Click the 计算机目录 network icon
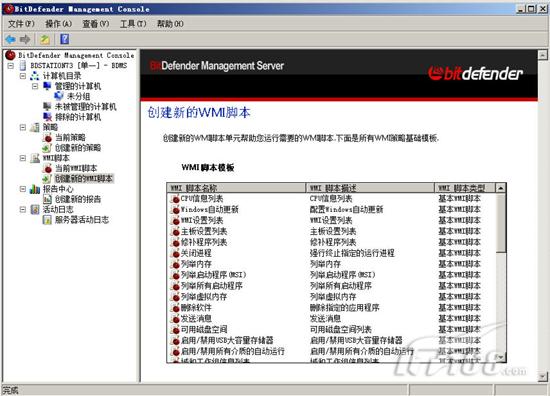The width and height of the screenshot is (550, 396). coord(35,76)
